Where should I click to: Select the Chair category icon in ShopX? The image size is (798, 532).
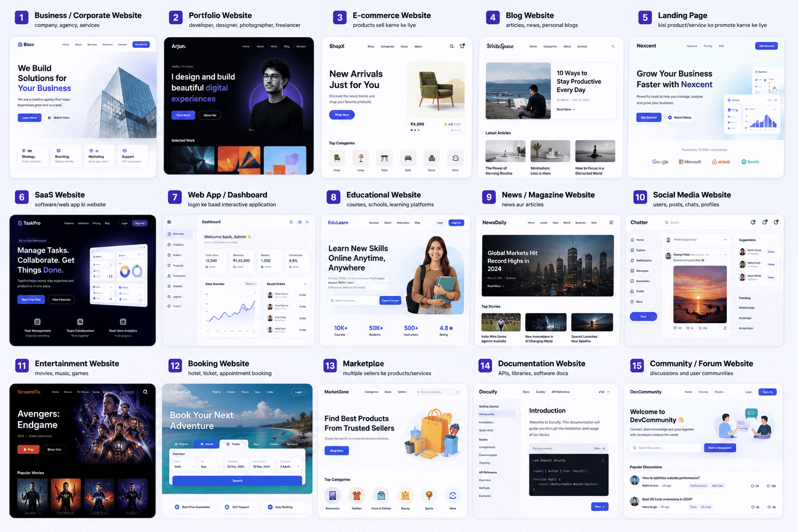(x=337, y=158)
